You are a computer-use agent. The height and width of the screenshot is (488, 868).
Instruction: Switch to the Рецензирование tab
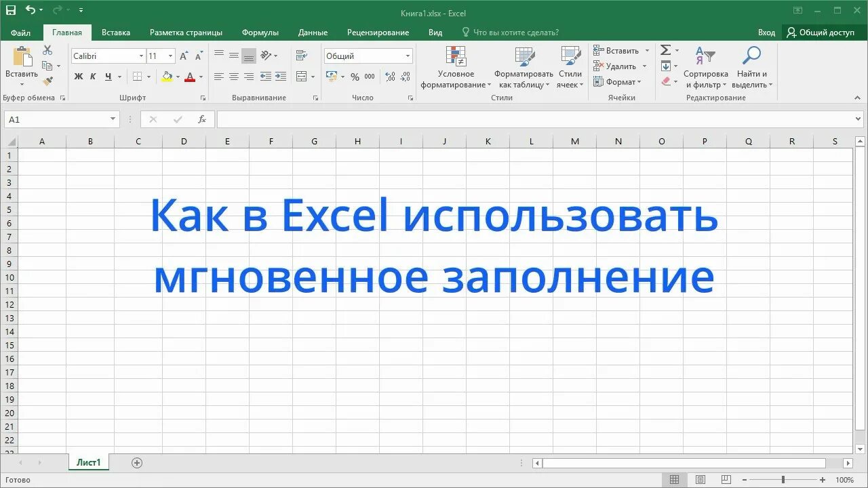(x=378, y=33)
